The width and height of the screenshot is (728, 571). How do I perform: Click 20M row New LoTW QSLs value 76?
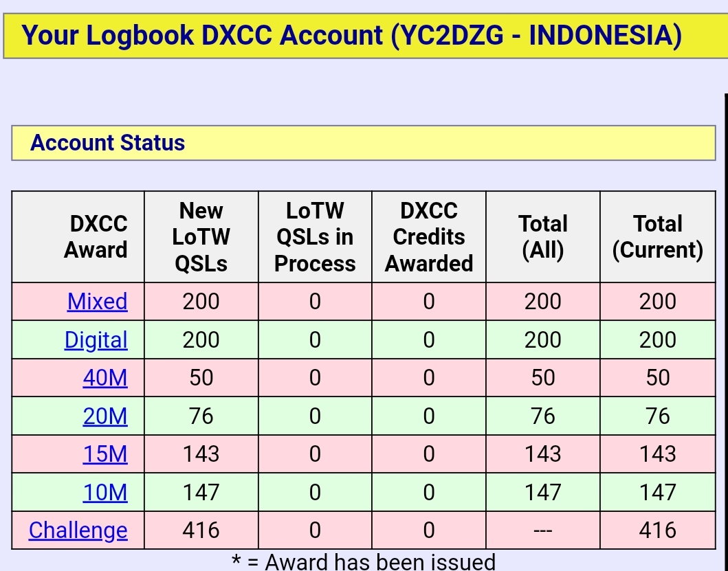(x=201, y=416)
